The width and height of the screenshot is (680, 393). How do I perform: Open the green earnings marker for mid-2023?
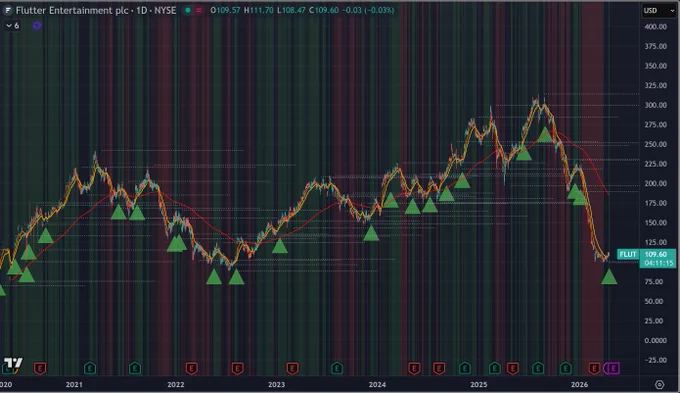click(337, 368)
